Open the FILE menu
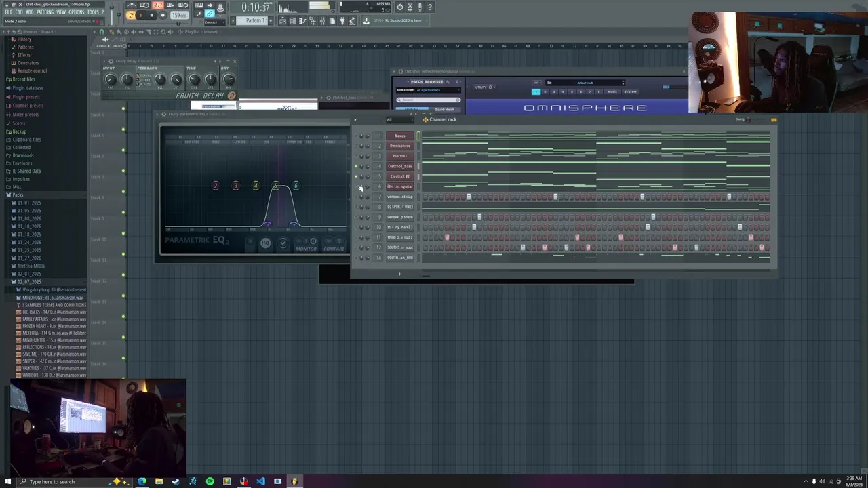Image resolution: width=868 pixels, height=488 pixels. pos(9,12)
